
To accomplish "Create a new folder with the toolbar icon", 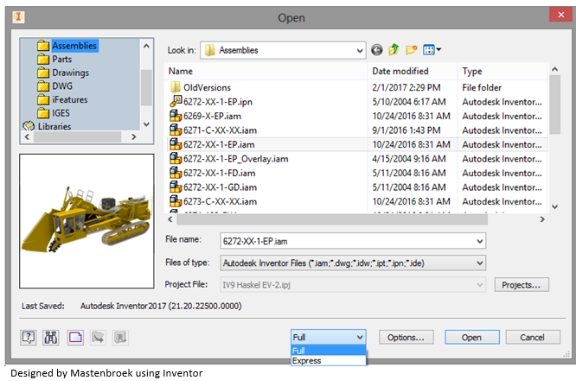I will tap(411, 50).
